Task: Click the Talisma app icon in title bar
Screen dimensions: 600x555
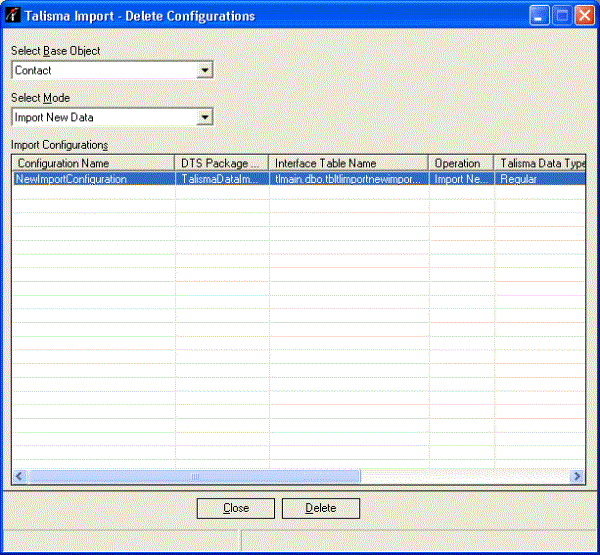Action: pos(13,15)
